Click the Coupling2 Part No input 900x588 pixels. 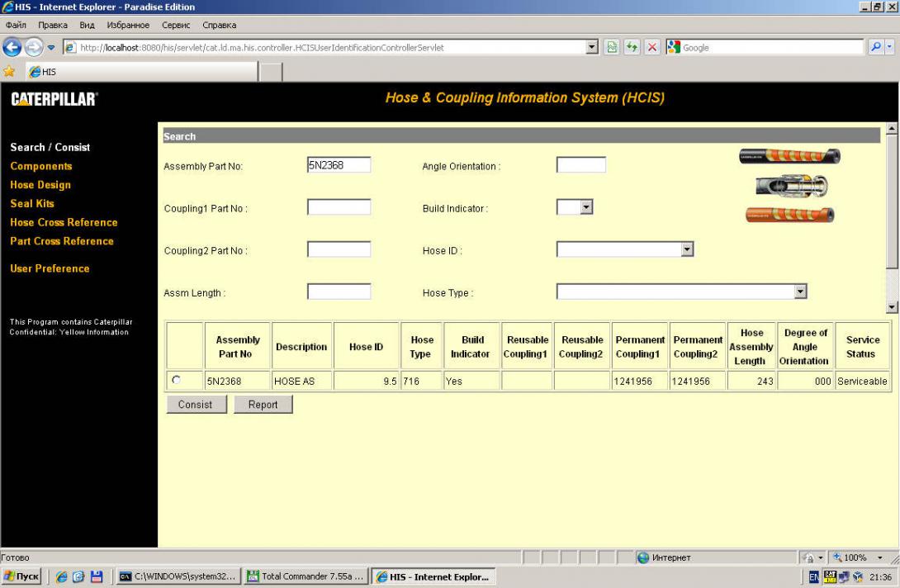339,249
